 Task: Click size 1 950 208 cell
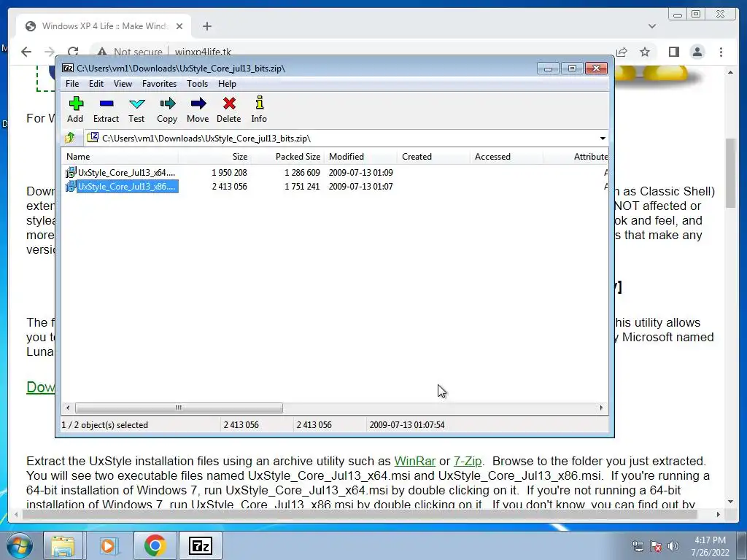(229, 172)
